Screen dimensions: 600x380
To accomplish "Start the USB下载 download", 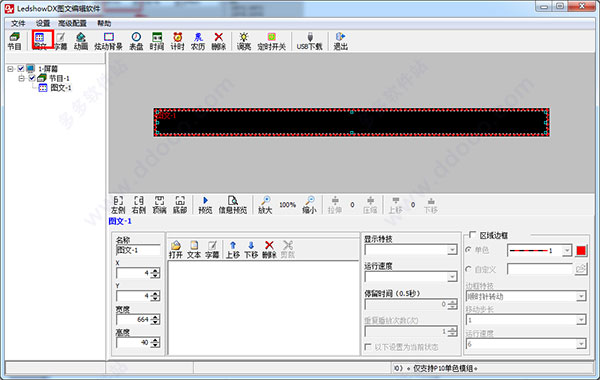I will [x=310, y=41].
